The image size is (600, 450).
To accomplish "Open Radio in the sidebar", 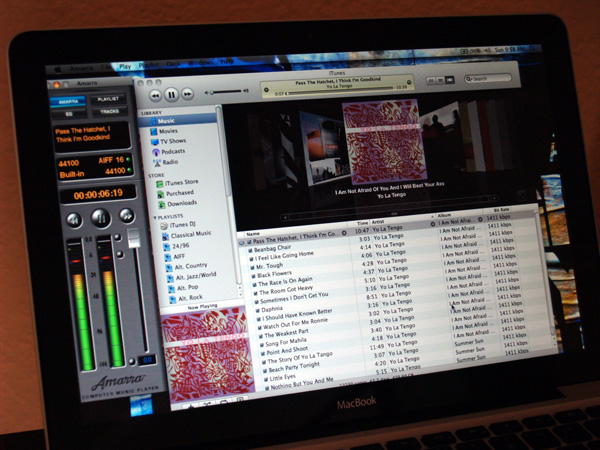I will pyautogui.click(x=166, y=162).
